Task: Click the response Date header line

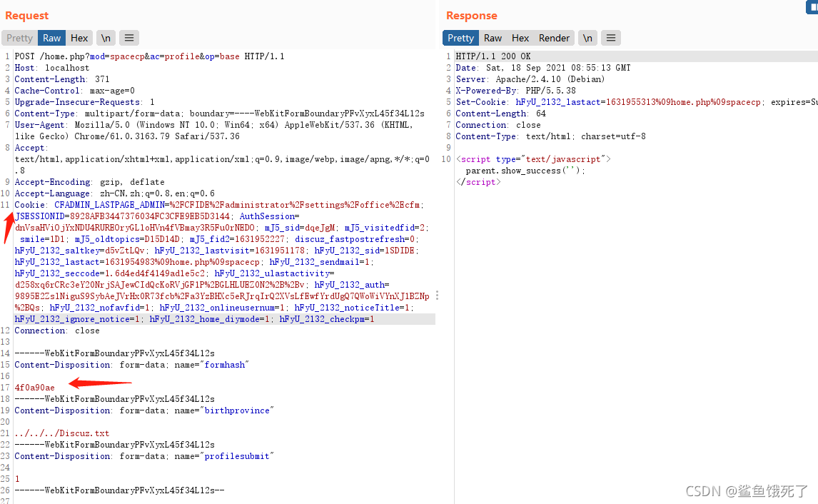Action: click(x=543, y=68)
